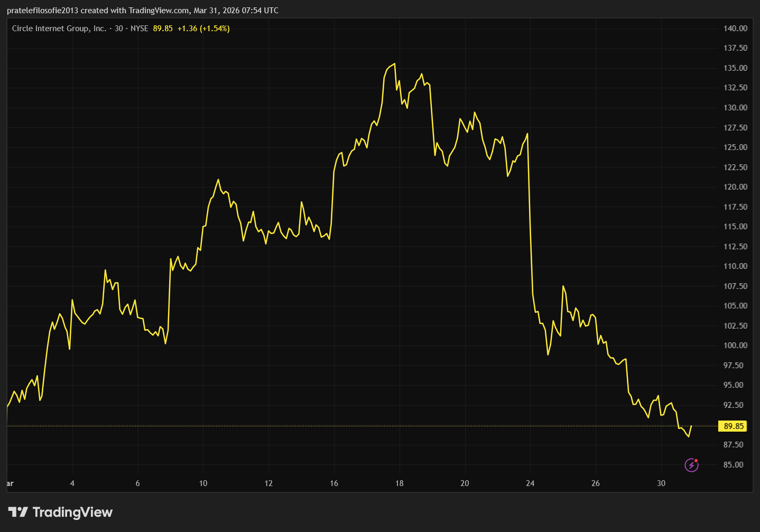Click the 135.00 price axis label

coord(736,68)
